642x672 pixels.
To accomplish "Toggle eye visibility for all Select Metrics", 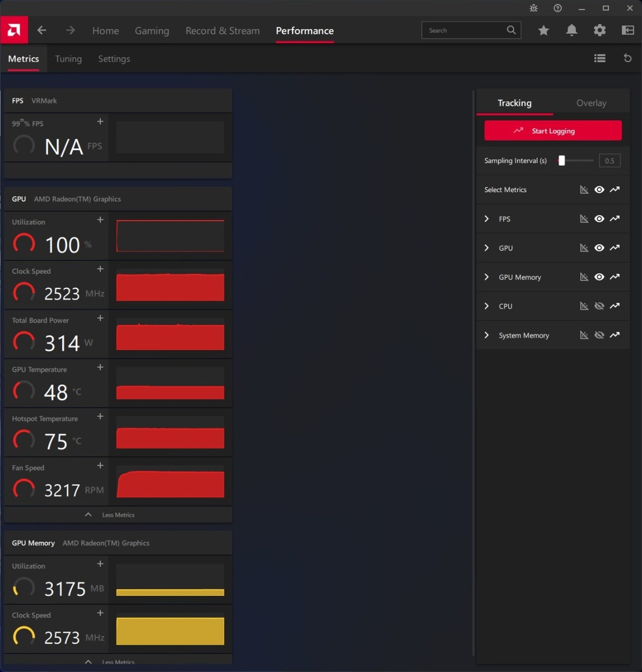I will pyautogui.click(x=599, y=190).
